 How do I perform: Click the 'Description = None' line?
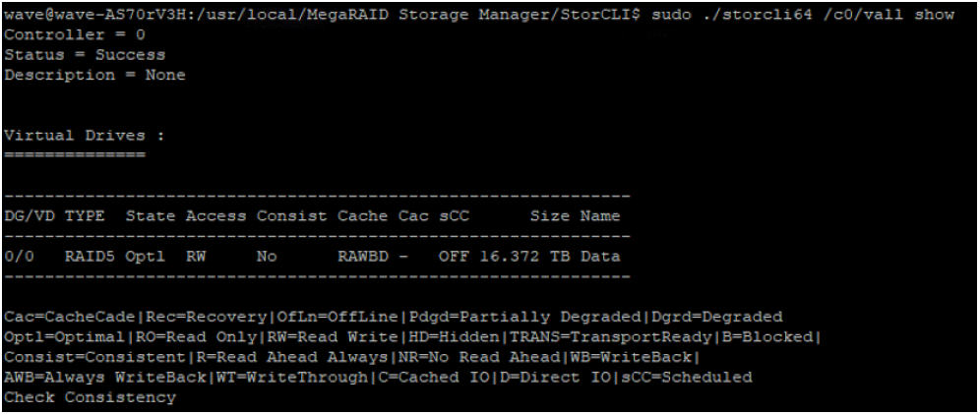point(94,75)
